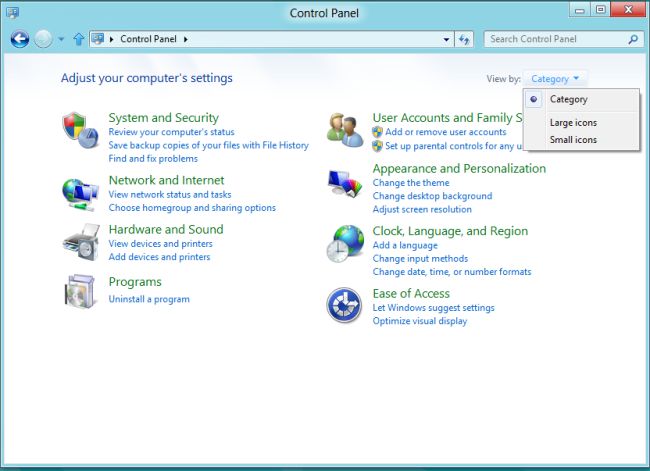Open the System and Security shield icon

80,130
